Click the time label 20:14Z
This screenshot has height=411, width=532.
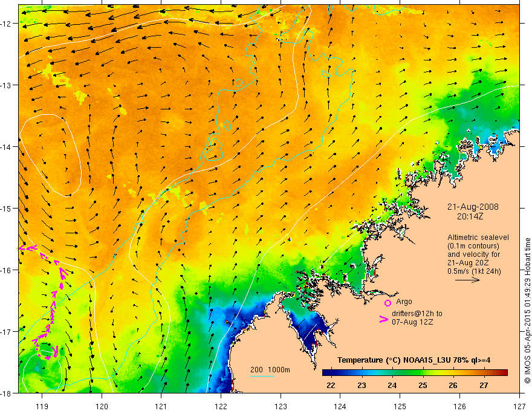point(470,216)
